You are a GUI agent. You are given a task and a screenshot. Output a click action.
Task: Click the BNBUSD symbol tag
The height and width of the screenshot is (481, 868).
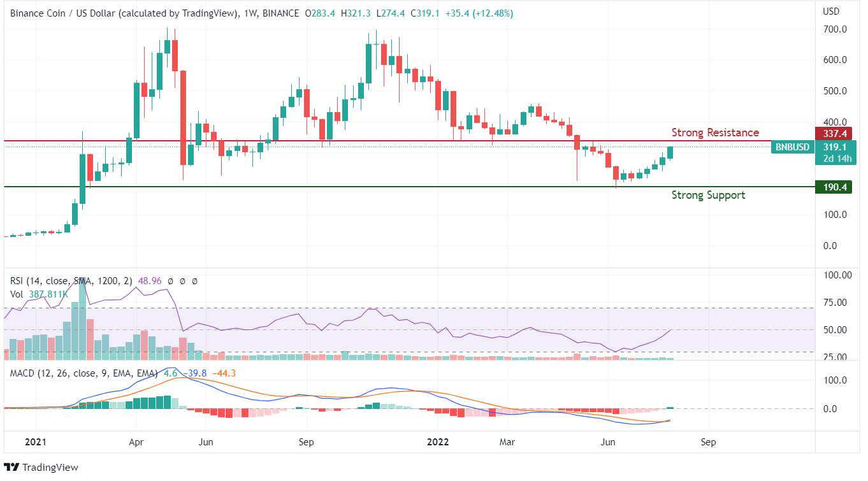[x=793, y=147]
